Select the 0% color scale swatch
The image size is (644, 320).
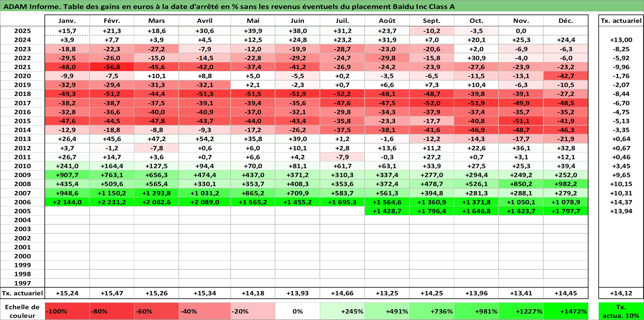pos(298,311)
